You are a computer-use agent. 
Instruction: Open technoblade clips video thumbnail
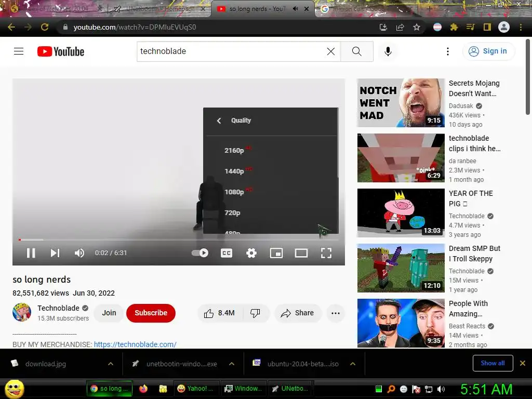(401, 158)
